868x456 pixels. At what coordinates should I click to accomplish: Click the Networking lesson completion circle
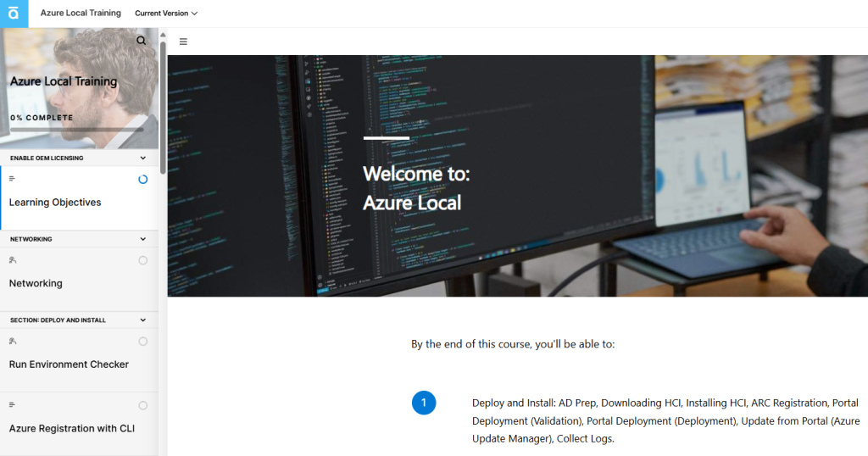click(142, 260)
